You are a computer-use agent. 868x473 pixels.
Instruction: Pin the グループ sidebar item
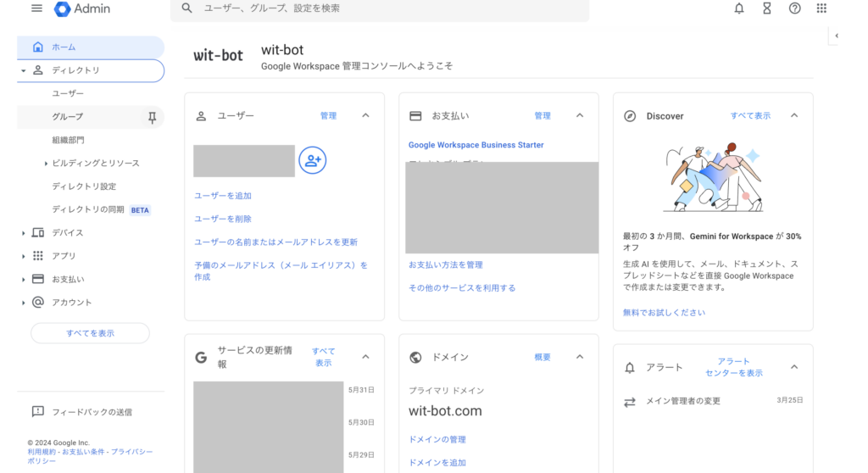[x=153, y=117]
